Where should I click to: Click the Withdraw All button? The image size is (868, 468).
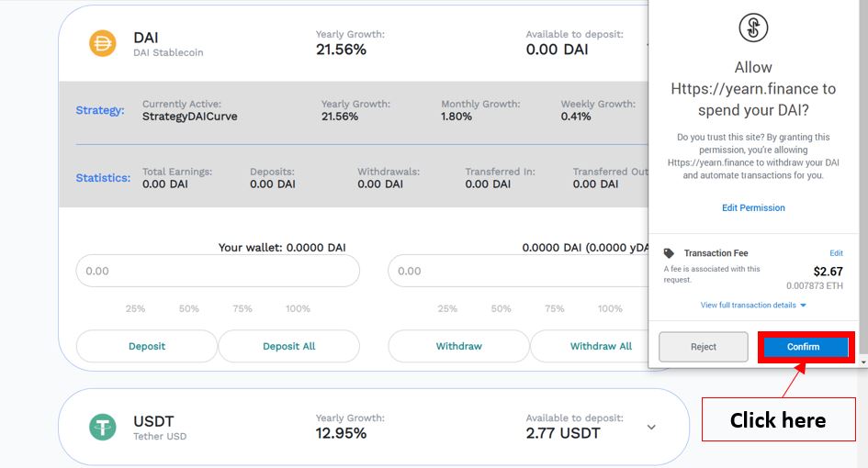tap(601, 346)
